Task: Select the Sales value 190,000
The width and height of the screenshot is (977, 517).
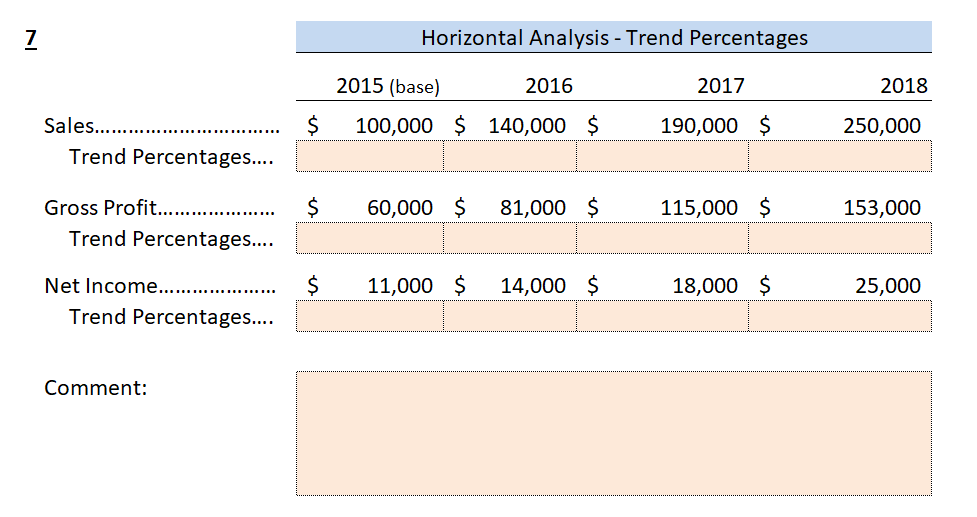Action: pyautogui.click(x=699, y=126)
